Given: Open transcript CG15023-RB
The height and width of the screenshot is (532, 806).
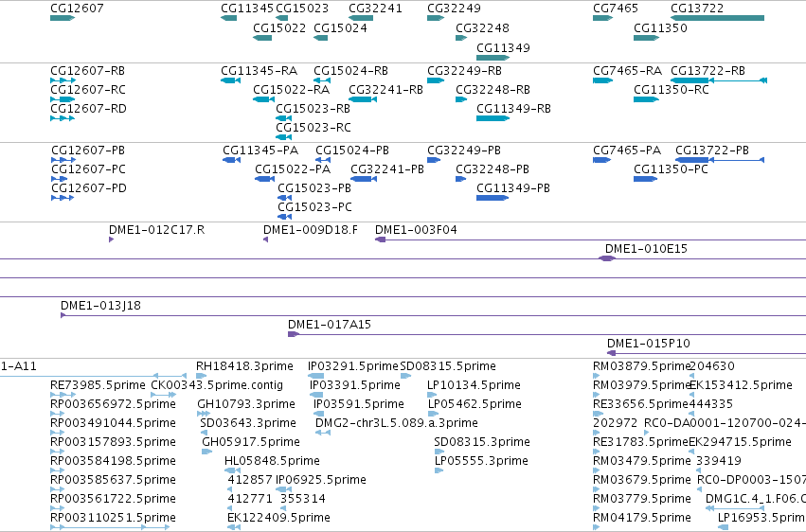Looking at the screenshot, I should pos(313,108).
